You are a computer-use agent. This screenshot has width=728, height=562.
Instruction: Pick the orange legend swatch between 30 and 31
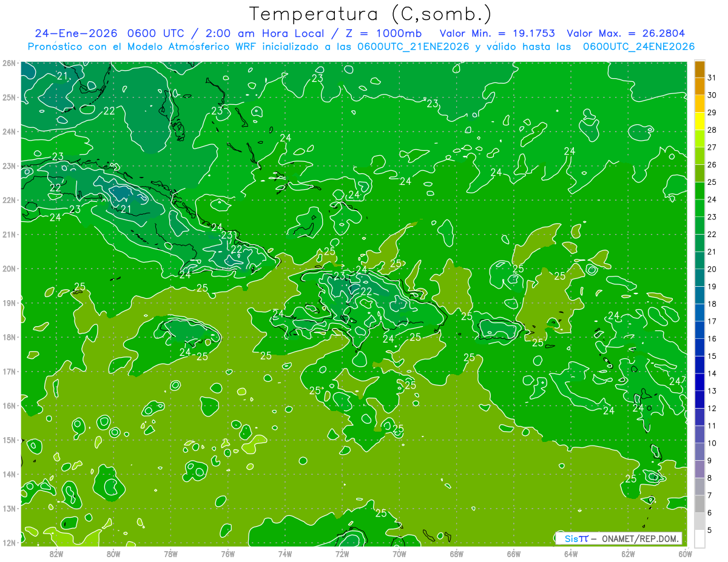pos(699,86)
